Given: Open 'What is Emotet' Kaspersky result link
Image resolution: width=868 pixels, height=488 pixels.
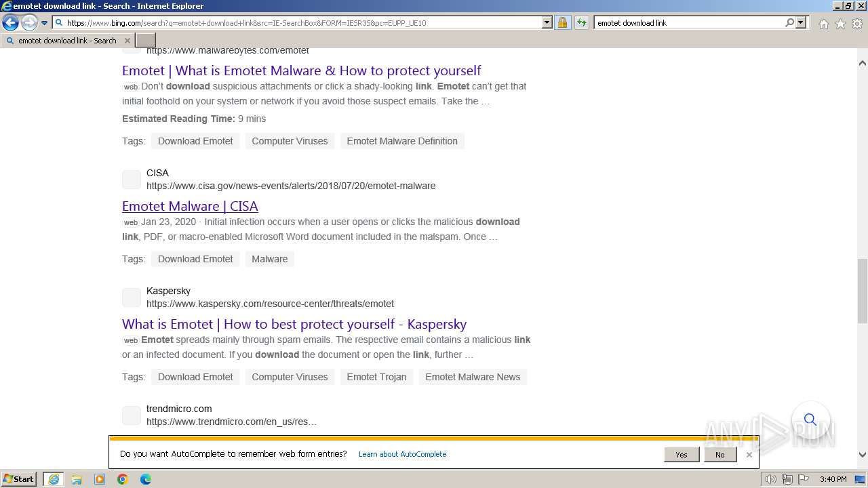Looking at the screenshot, I should tap(294, 324).
